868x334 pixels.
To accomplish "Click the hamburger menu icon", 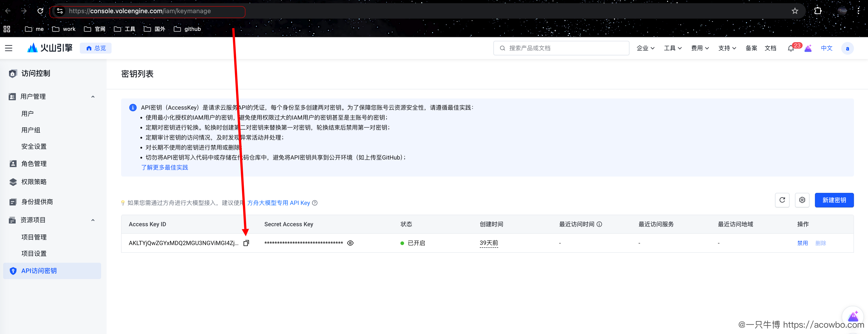I will coord(9,48).
